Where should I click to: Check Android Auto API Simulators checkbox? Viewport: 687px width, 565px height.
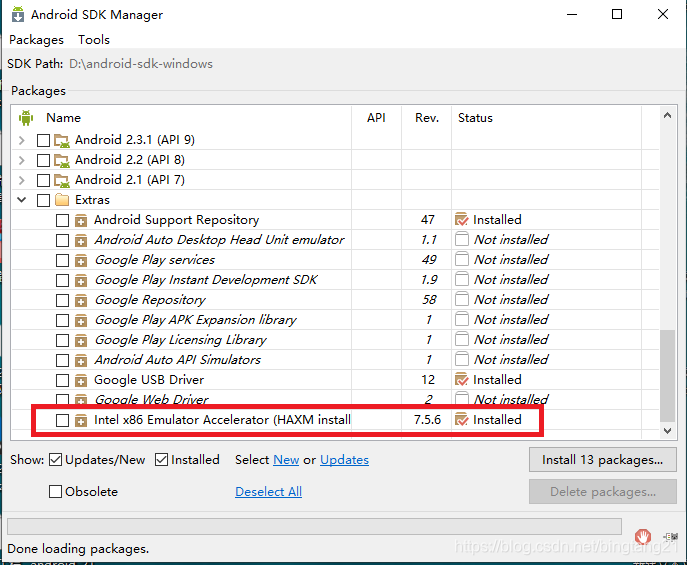click(x=62, y=360)
